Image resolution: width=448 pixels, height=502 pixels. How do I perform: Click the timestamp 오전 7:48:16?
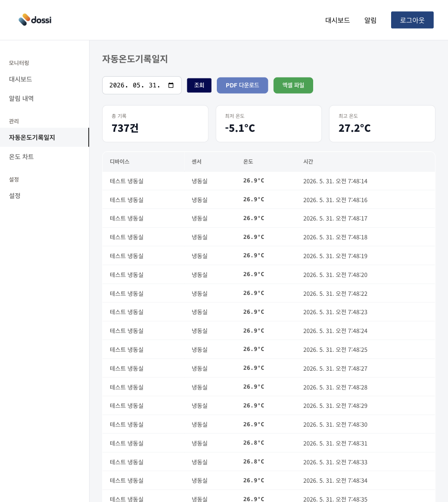(336, 200)
